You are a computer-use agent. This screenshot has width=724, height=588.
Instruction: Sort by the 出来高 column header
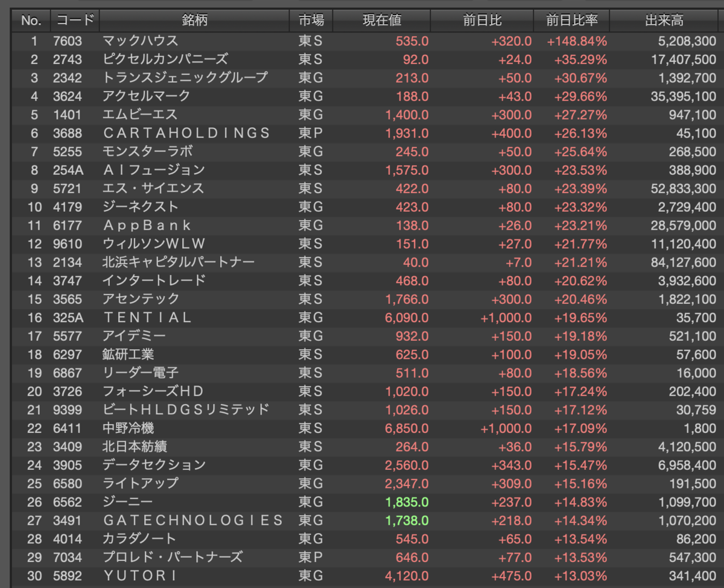coord(664,21)
